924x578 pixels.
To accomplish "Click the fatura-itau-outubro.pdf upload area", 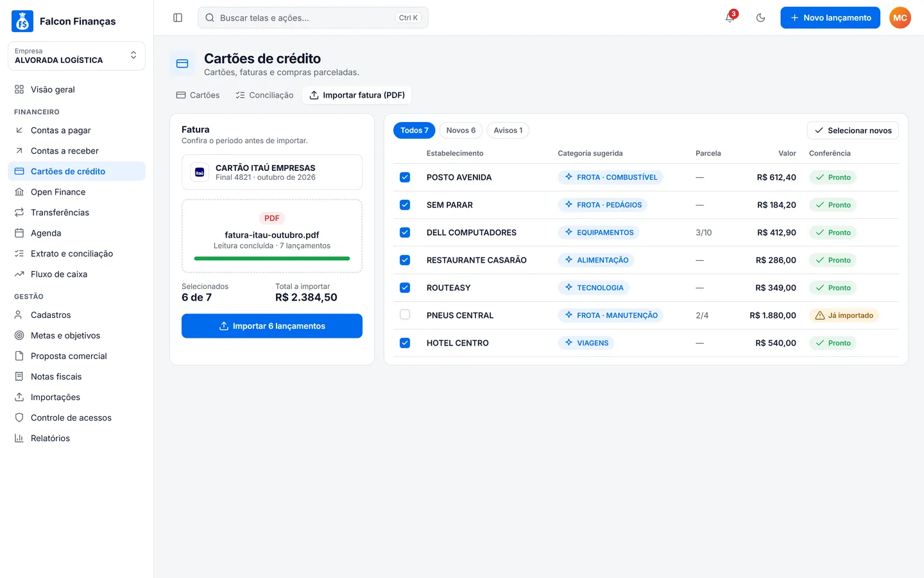I will tap(272, 236).
